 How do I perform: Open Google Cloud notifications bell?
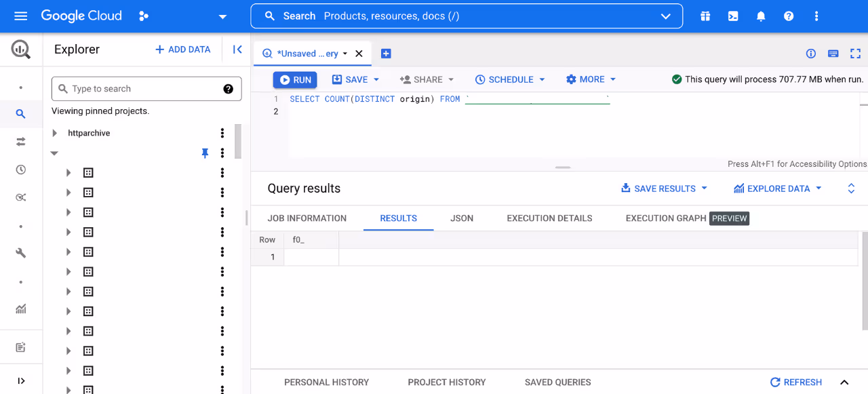[x=761, y=16]
